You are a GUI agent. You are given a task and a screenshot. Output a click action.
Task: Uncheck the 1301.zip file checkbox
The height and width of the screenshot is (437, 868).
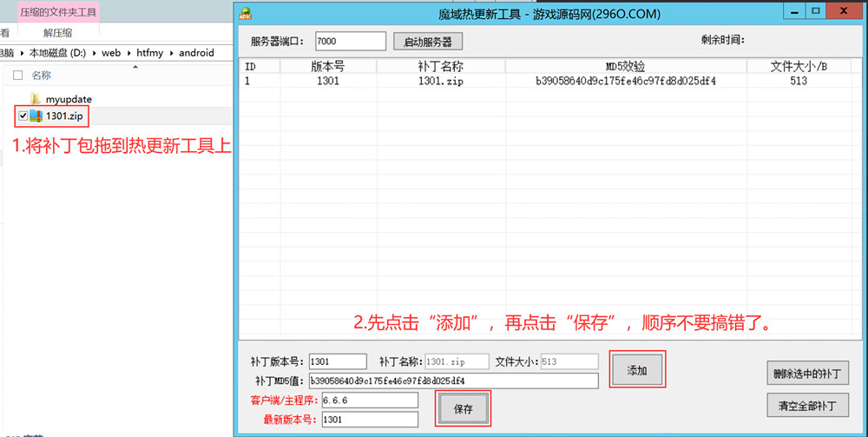click(x=23, y=116)
